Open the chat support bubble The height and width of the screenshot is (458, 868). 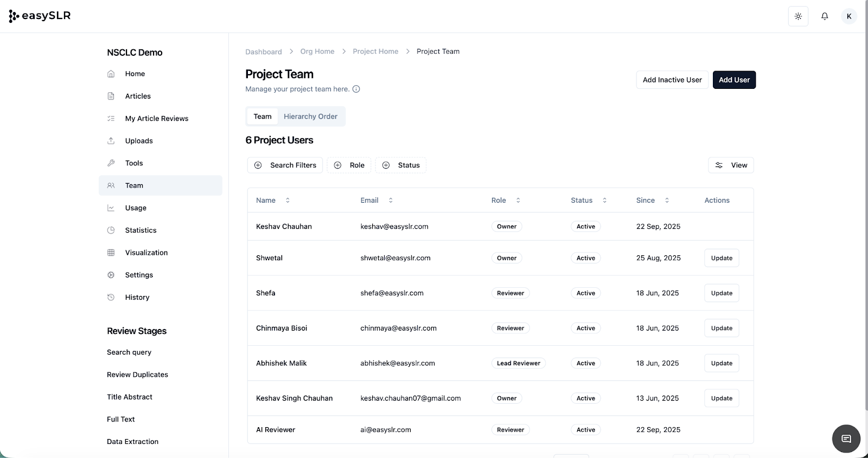tap(846, 438)
